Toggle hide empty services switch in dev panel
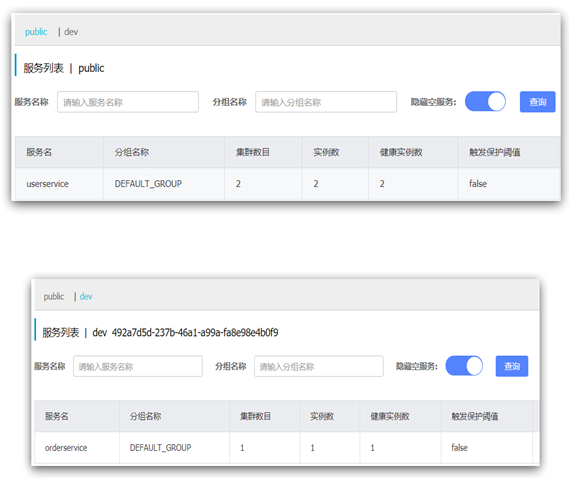This screenshot has height=478, width=569. (464, 365)
